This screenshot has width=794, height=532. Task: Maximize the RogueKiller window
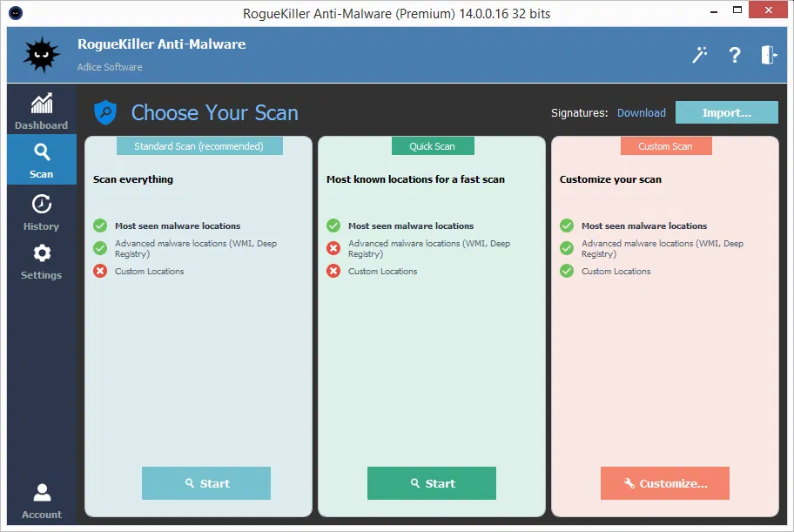point(737,10)
